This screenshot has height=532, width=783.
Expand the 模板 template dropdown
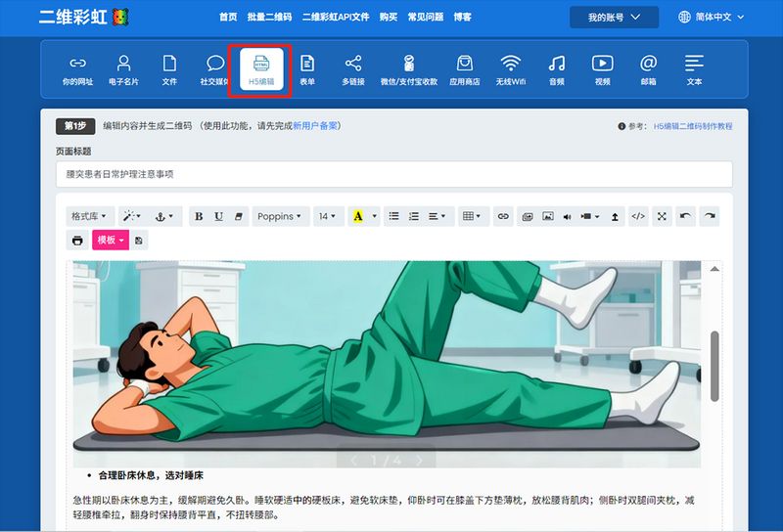tap(110, 241)
